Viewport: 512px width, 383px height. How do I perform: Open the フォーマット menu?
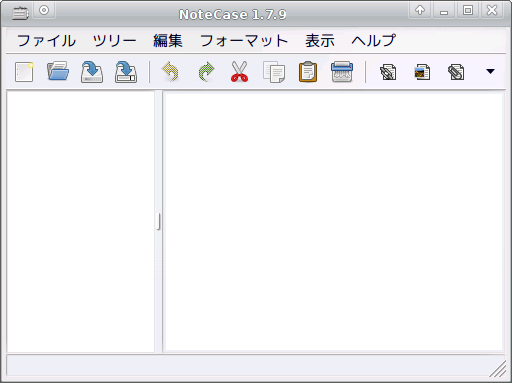[x=244, y=41]
